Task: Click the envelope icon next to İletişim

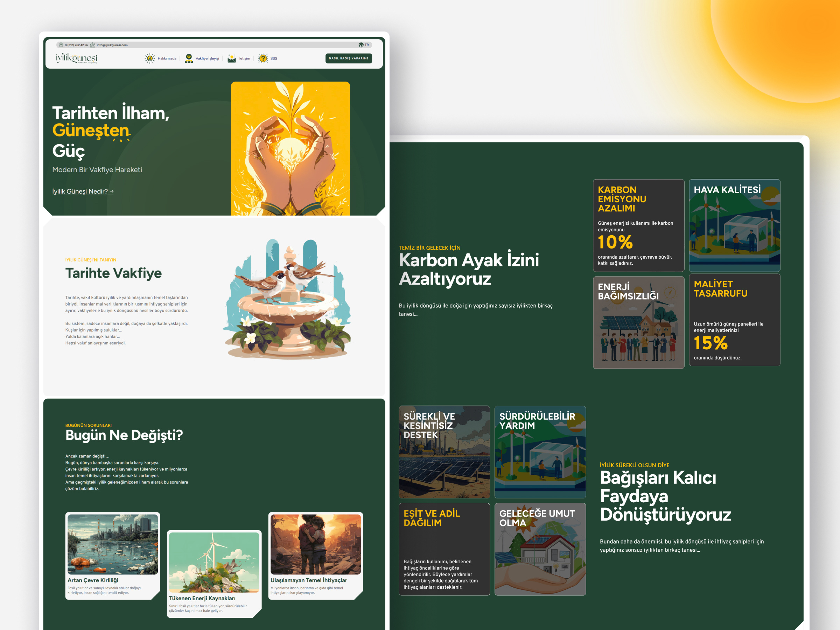Action: [x=231, y=58]
